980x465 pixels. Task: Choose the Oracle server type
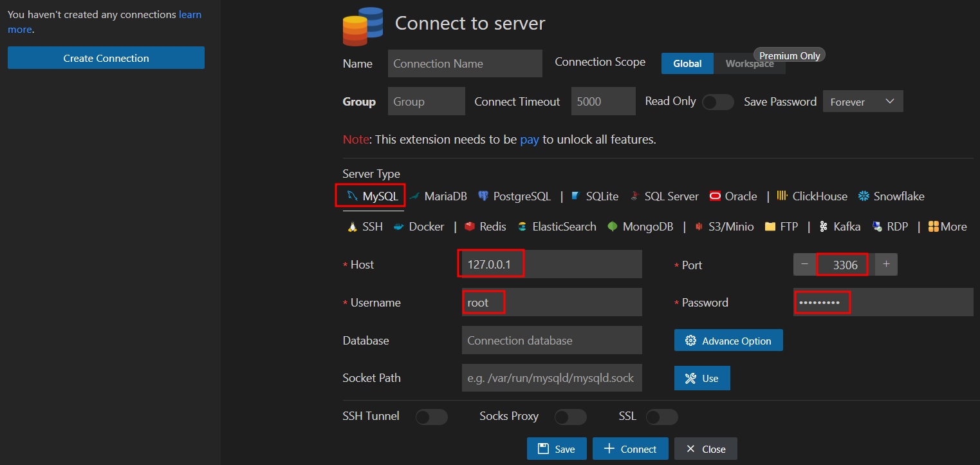click(x=734, y=196)
